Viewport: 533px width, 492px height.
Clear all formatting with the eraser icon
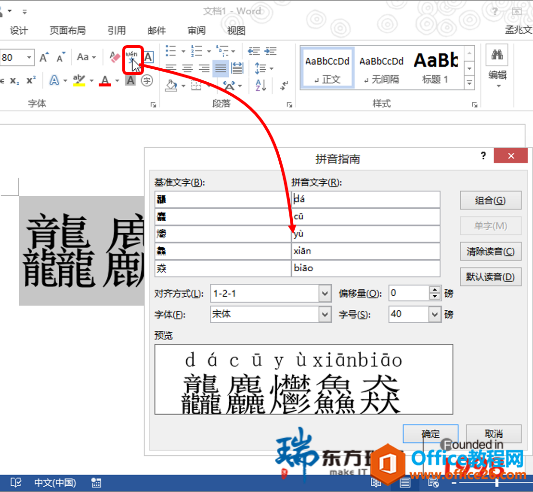click(115, 57)
